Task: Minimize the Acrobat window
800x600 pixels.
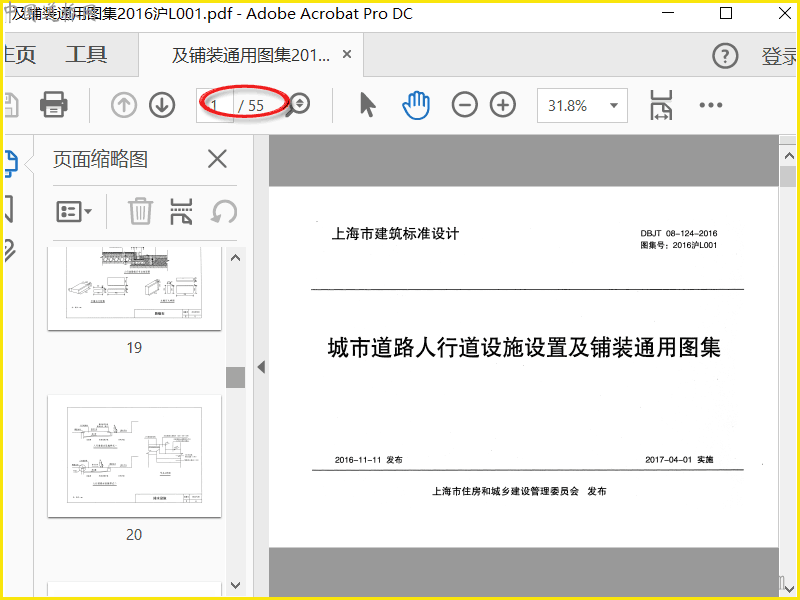Action: (x=668, y=13)
